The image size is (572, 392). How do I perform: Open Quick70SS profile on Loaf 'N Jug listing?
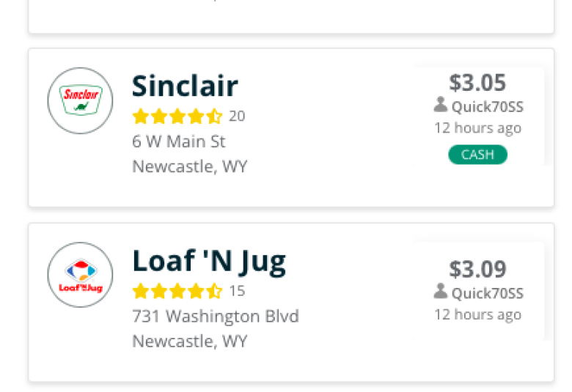click(488, 294)
